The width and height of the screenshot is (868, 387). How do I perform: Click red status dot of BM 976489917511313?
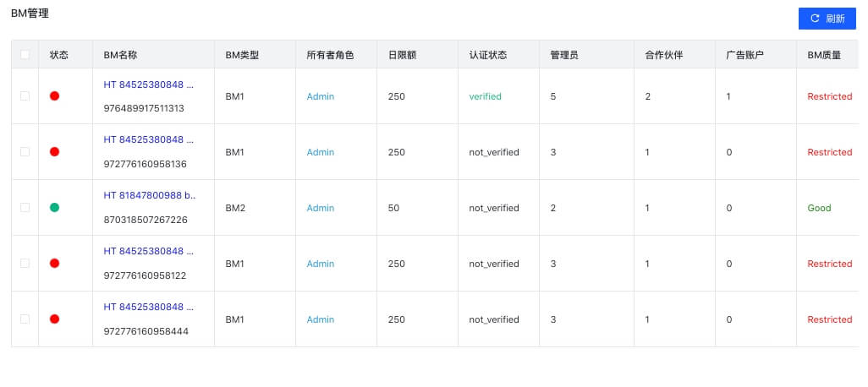54,96
